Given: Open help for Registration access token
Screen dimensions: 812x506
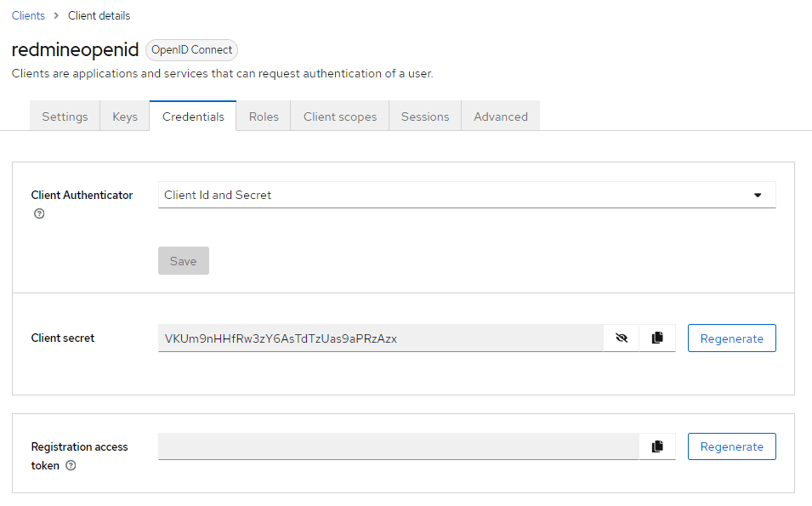Looking at the screenshot, I should tap(71, 465).
